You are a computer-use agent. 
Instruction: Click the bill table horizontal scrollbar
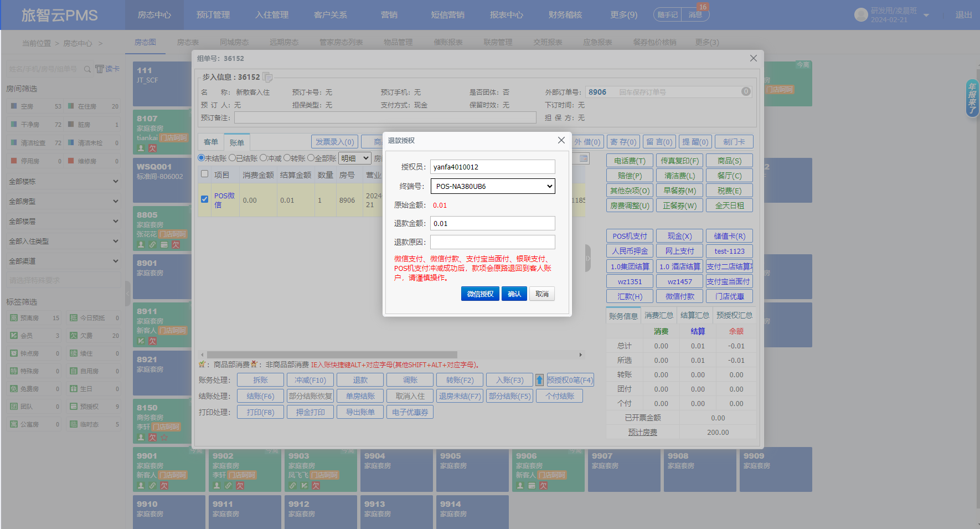click(x=332, y=355)
